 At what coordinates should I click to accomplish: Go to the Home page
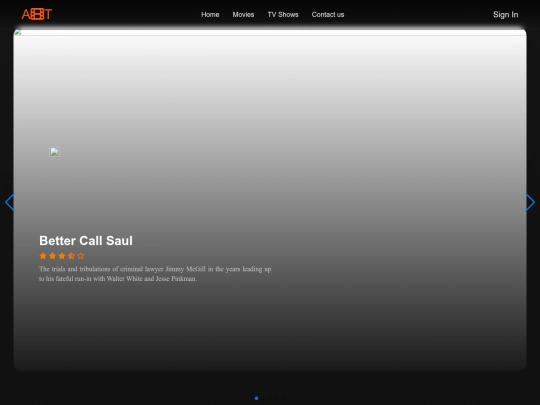(210, 14)
